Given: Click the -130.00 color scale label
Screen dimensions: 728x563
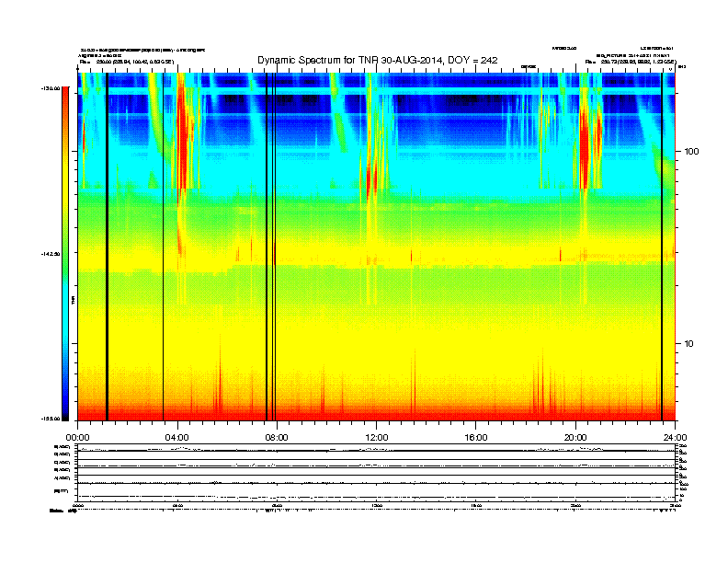Looking at the screenshot, I should coord(51,87).
